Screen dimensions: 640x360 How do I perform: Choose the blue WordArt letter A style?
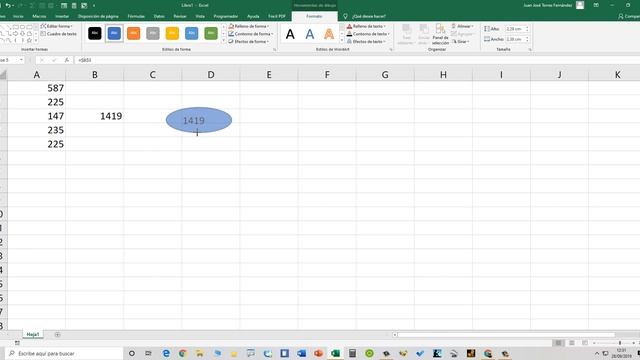pyautogui.click(x=310, y=34)
